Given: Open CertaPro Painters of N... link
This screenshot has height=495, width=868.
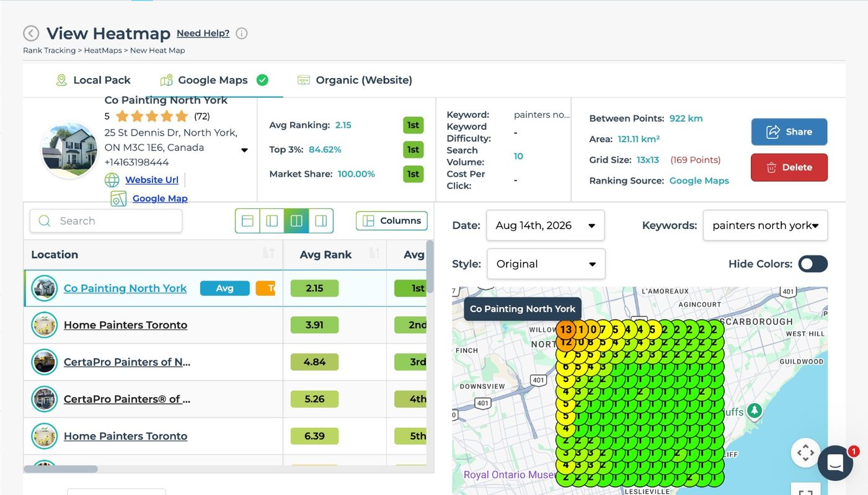Looking at the screenshot, I should (127, 362).
